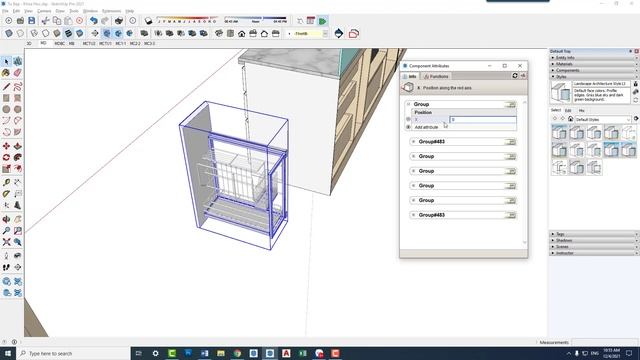640x360 pixels.
Task: Select the Walk footprints tool
Action: click(6, 267)
